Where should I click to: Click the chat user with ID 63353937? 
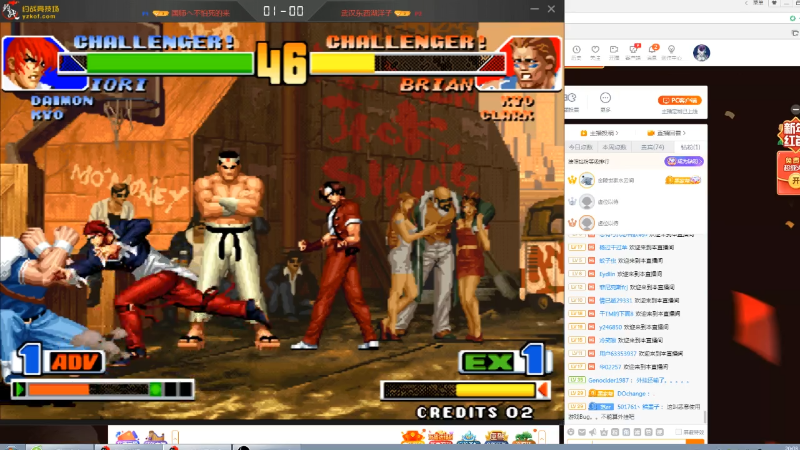(x=617, y=354)
